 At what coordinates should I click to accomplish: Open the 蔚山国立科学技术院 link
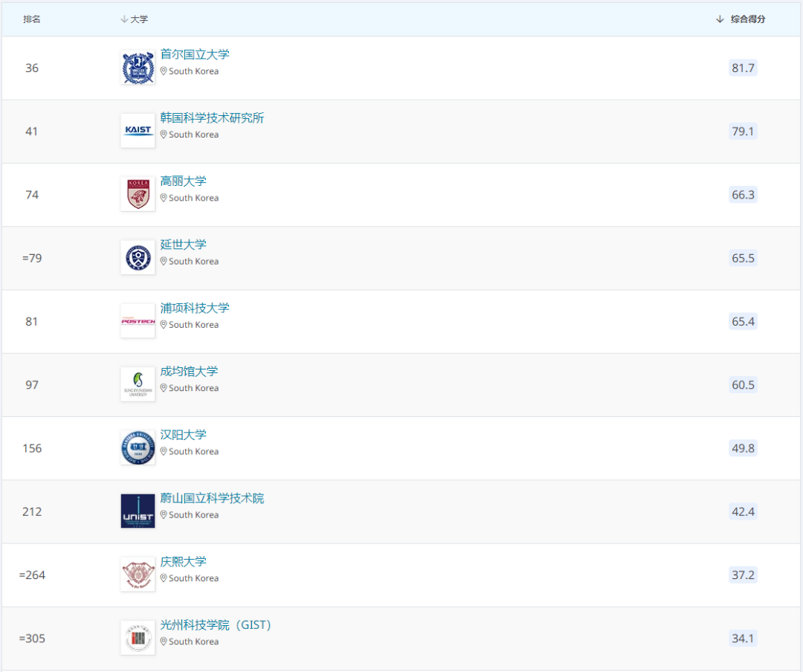[x=212, y=498]
